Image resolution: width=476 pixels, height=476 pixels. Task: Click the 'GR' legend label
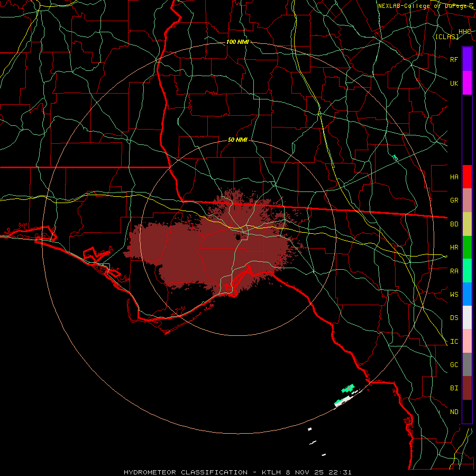tap(454, 200)
